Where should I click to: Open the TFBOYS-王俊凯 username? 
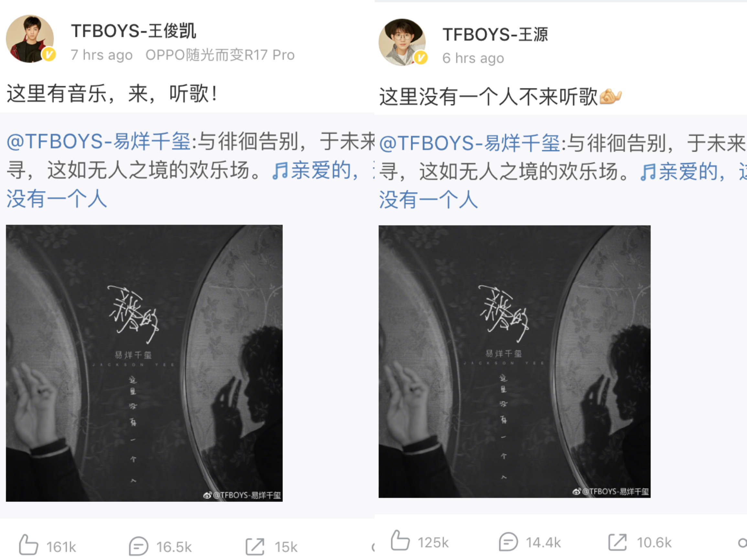click(x=133, y=31)
